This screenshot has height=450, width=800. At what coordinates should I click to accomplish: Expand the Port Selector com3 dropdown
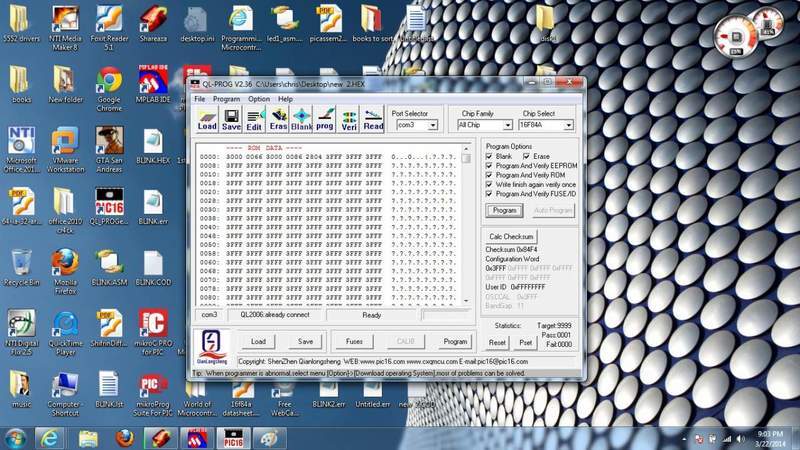[x=432, y=126]
